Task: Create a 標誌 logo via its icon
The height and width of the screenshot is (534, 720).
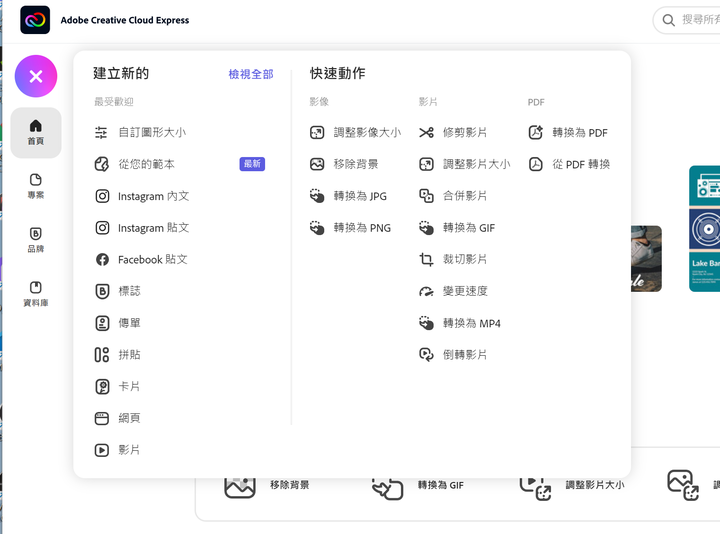Action: [102, 291]
